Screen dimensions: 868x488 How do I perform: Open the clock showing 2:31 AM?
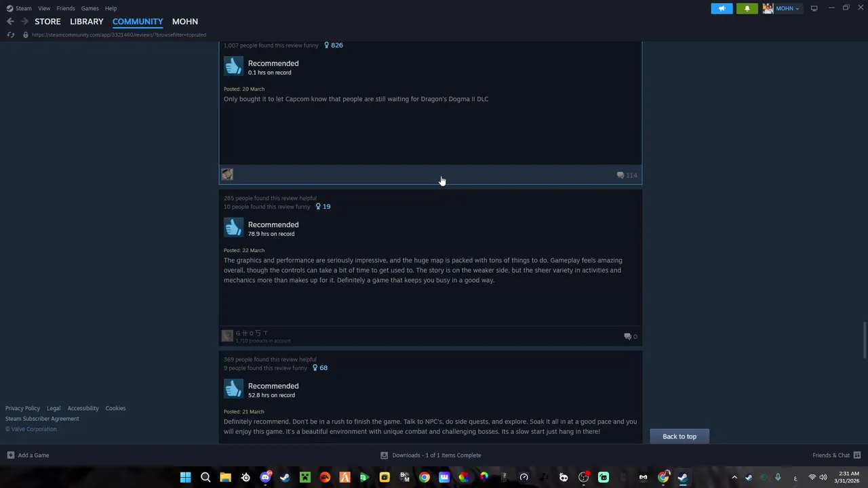[848, 477]
